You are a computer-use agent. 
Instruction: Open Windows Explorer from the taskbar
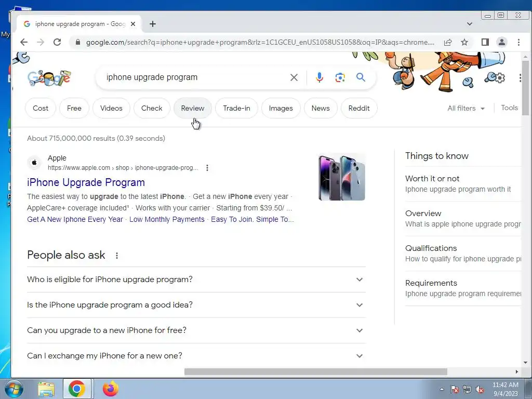click(x=46, y=389)
